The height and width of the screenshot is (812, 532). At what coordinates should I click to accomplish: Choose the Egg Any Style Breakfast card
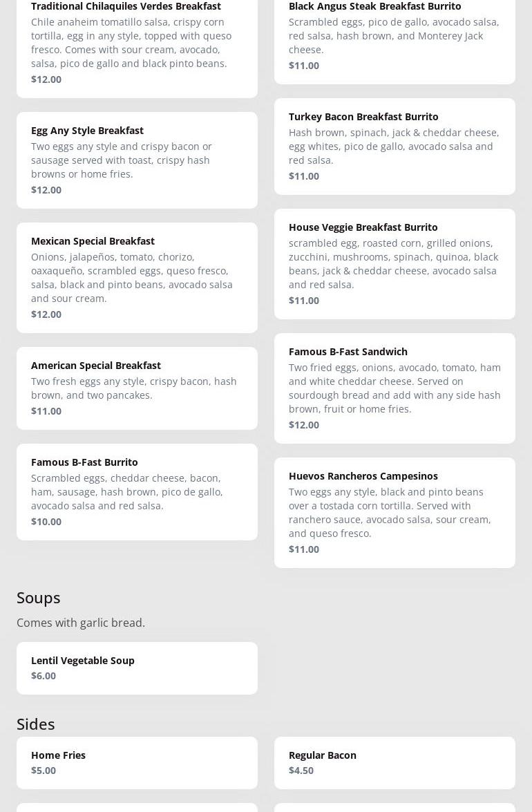coord(137,160)
